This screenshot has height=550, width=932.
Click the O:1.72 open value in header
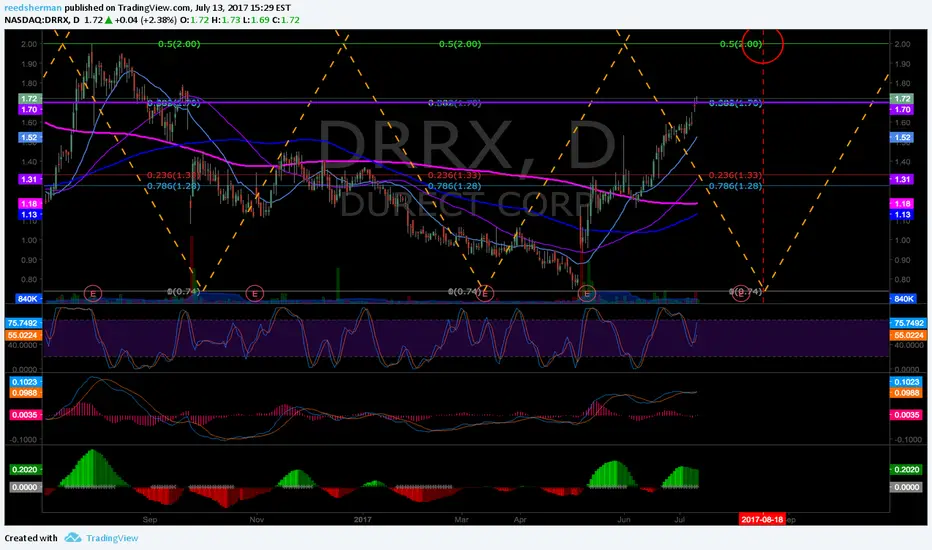coord(193,20)
